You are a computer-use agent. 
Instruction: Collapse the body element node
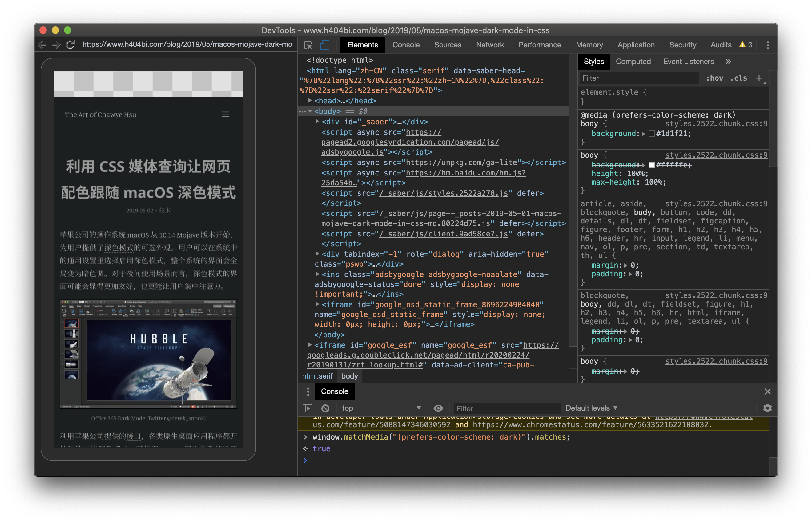point(310,111)
